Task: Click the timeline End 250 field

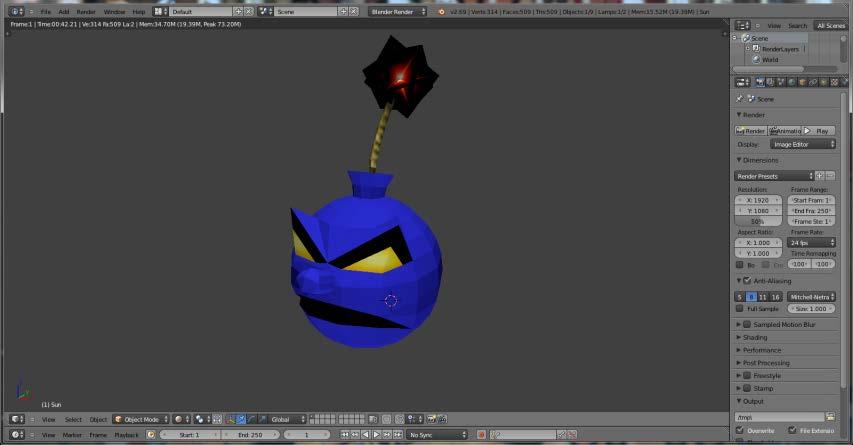Action: click(x=250, y=435)
